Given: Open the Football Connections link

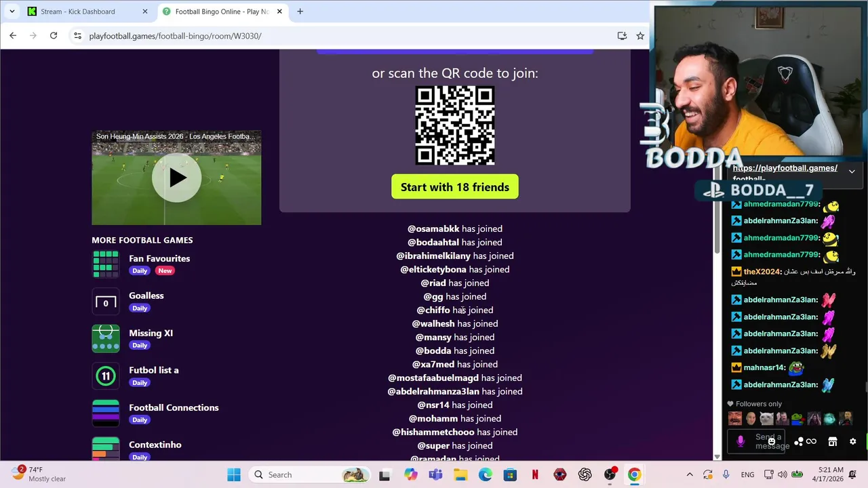Looking at the screenshot, I should (174, 407).
